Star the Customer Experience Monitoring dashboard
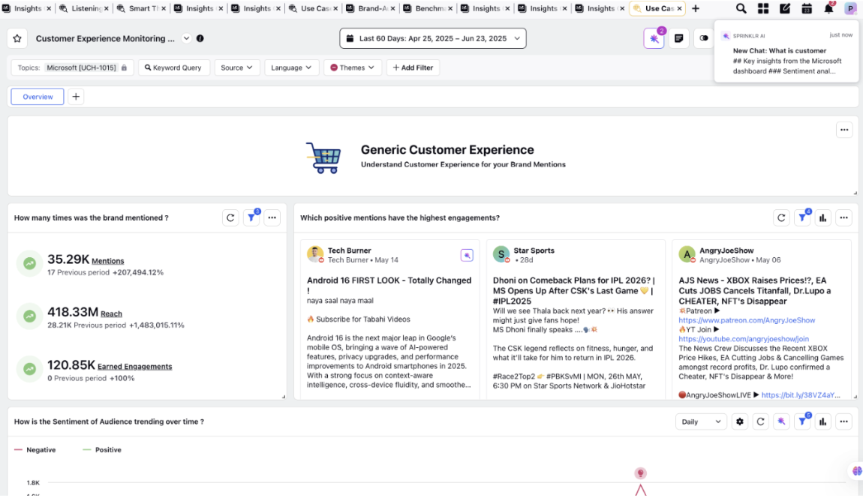This screenshot has height=504, width=863. [x=17, y=38]
